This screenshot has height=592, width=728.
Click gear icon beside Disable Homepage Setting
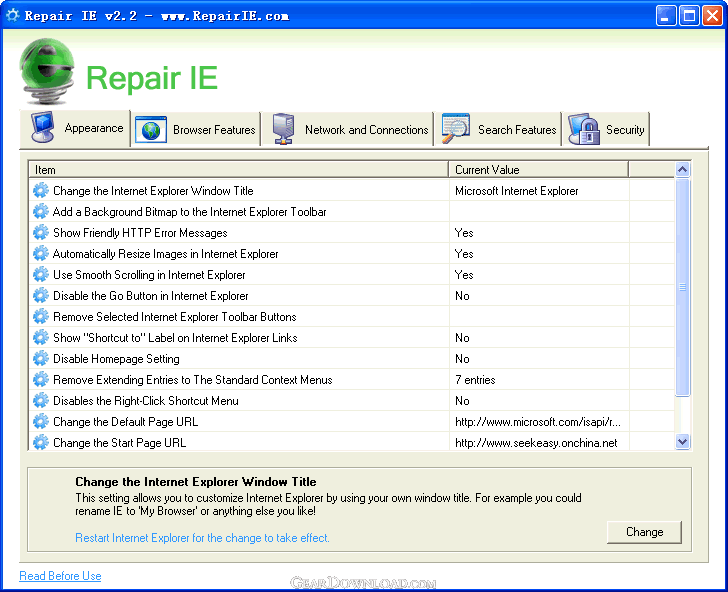pos(41,358)
